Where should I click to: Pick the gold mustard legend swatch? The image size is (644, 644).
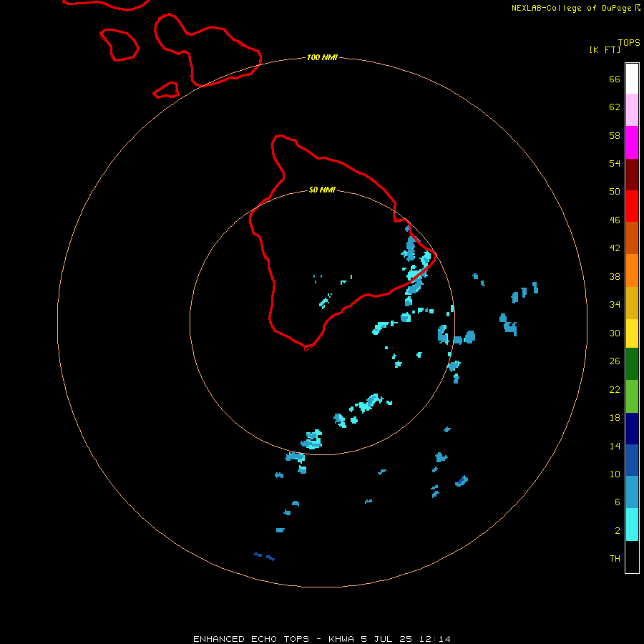pyautogui.click(x=632, y=303)
